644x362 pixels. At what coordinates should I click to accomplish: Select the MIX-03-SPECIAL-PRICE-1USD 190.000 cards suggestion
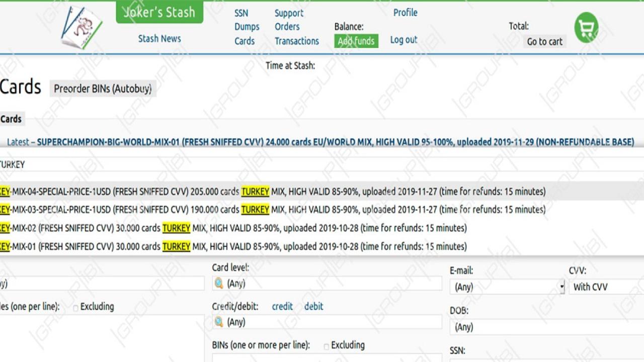[x=322, y=210]
